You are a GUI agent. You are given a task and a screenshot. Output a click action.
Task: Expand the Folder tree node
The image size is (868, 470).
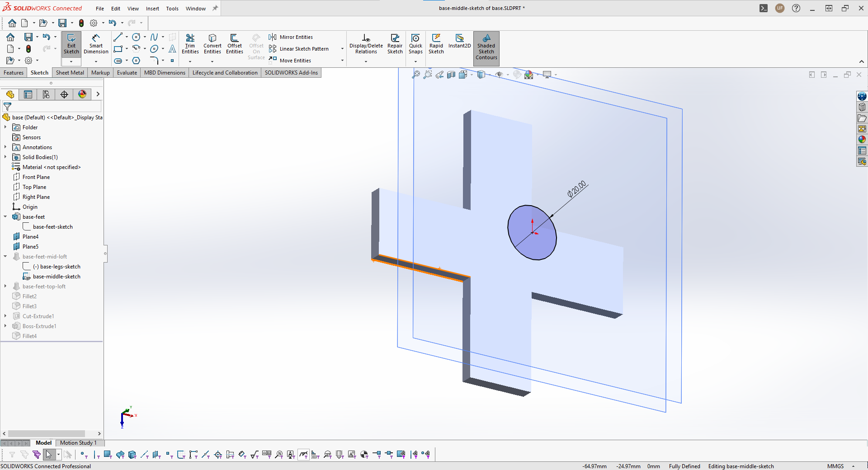(x=5, y=127)
